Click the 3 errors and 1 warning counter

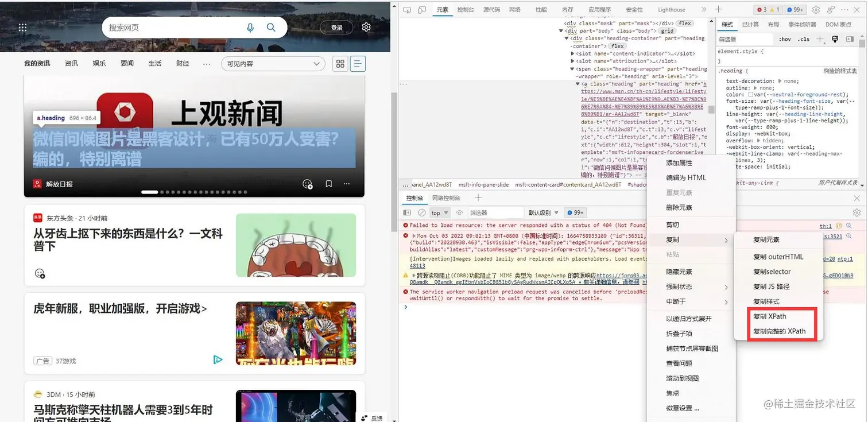(769, 10)
